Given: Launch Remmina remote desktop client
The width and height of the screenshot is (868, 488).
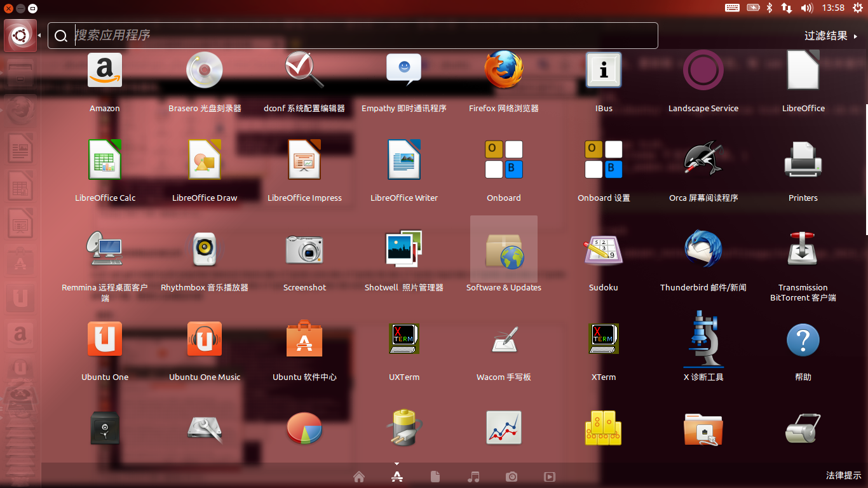Looking at the screenshot, I should (x=105, y=249).
